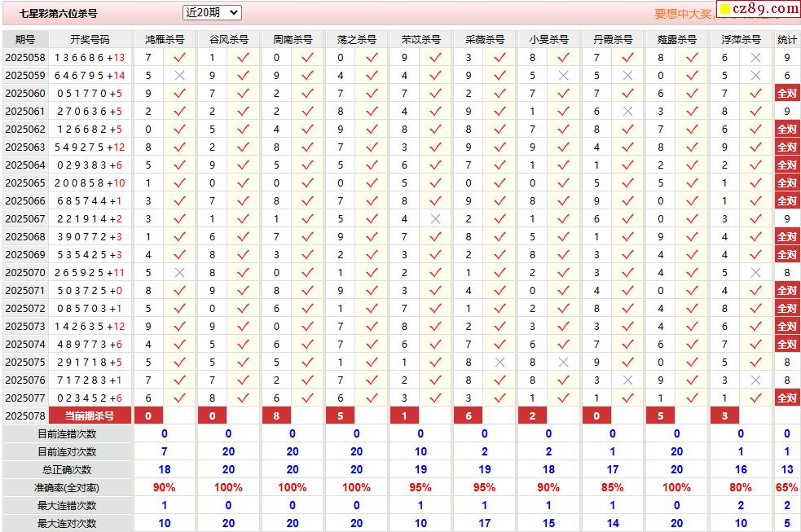Image resolution: width=801 pixels, height=532 pixels.
Task: Click the 期号 column header
Action: [25, 40]
